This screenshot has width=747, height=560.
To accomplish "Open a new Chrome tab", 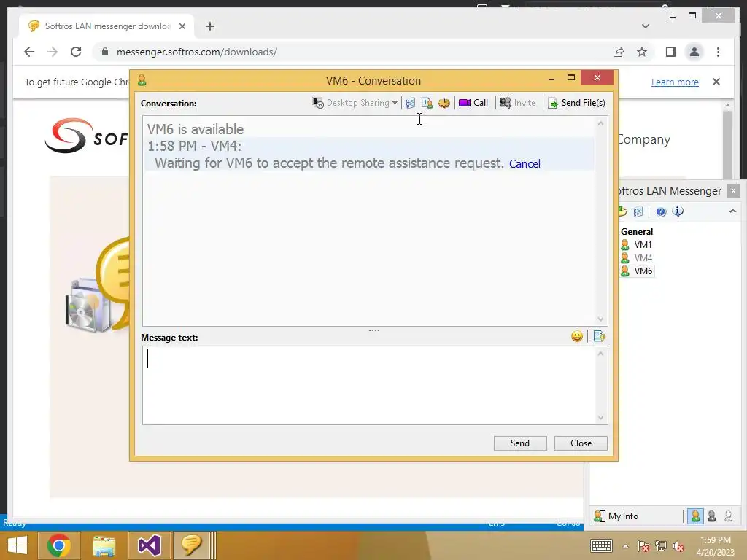I will (210, 26).
